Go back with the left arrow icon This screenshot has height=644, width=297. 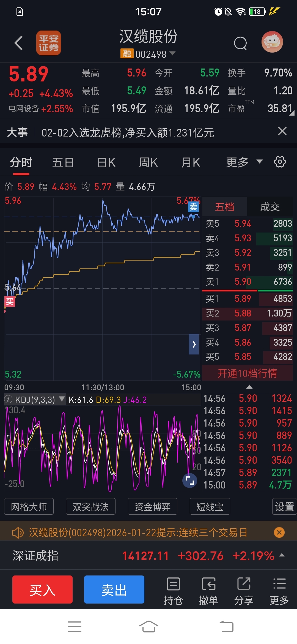18,43
